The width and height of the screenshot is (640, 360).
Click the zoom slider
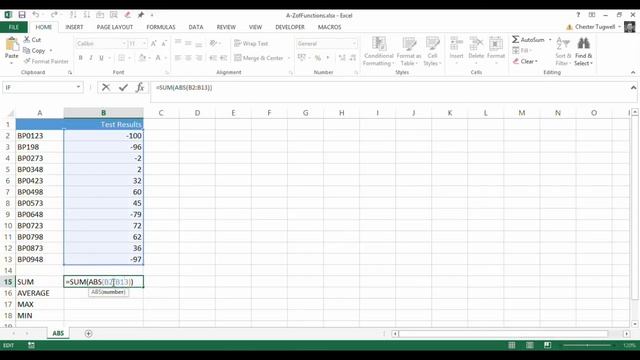587,345
